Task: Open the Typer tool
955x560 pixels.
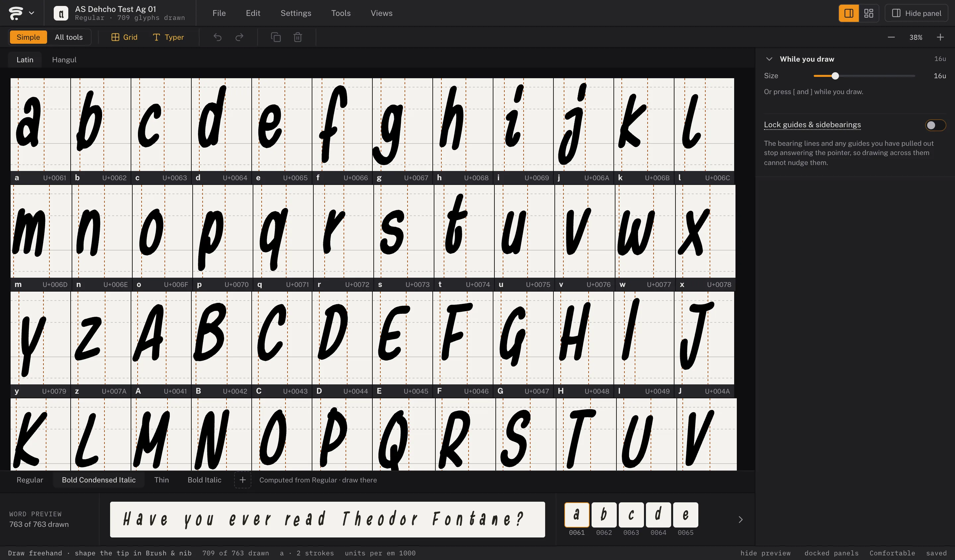Action: (168, 37)
